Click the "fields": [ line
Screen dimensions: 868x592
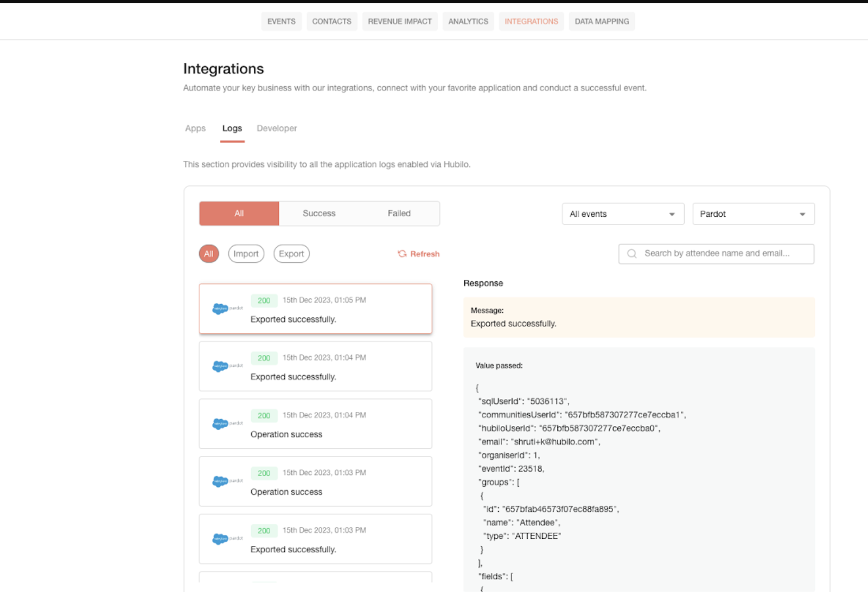click(495, 576)
